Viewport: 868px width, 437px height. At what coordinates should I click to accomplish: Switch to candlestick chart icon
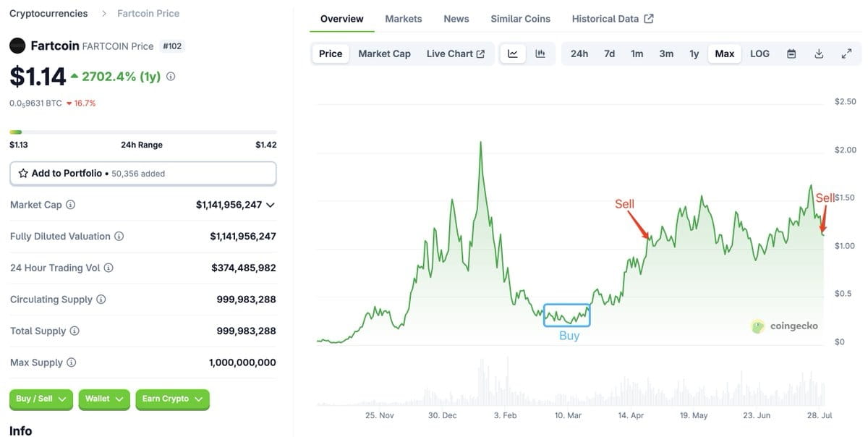[x=540, y=54]
